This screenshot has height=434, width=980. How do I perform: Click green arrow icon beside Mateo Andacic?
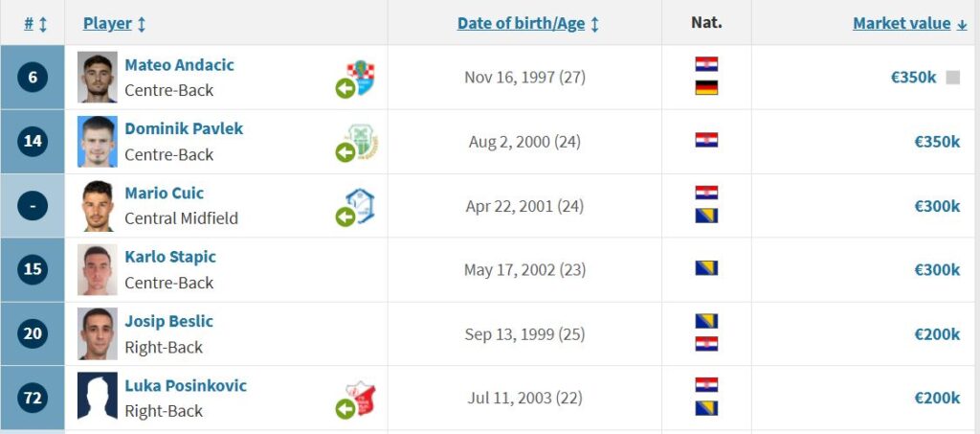pos(345,89)
